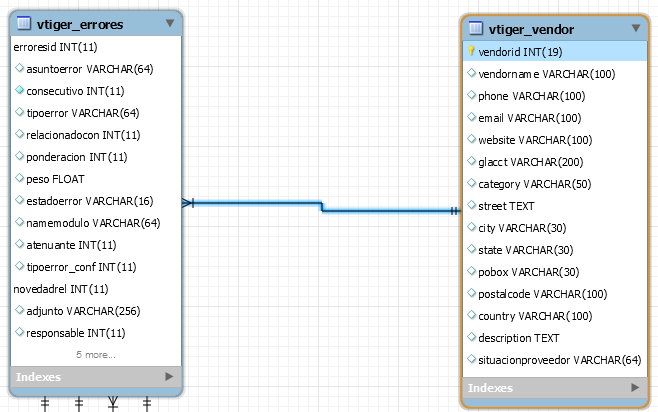Select the tipoerror VARCHAR(64) column
The image size is (658, 412).
pos(96,113)
